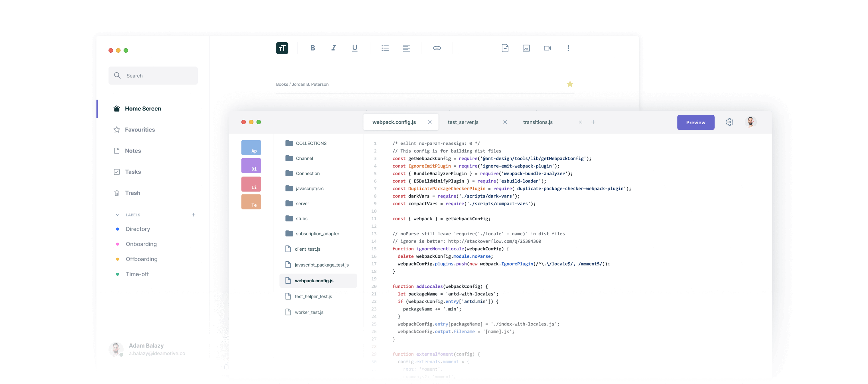Expand the COLLECTIONS folder
This screenshot has height=384, width=868.
pyautogui.click(x=306, y=143)
